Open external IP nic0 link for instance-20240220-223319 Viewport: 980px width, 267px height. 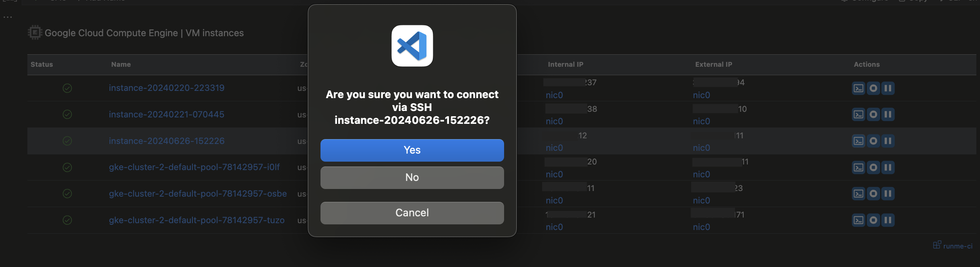(x=701, y=95)
